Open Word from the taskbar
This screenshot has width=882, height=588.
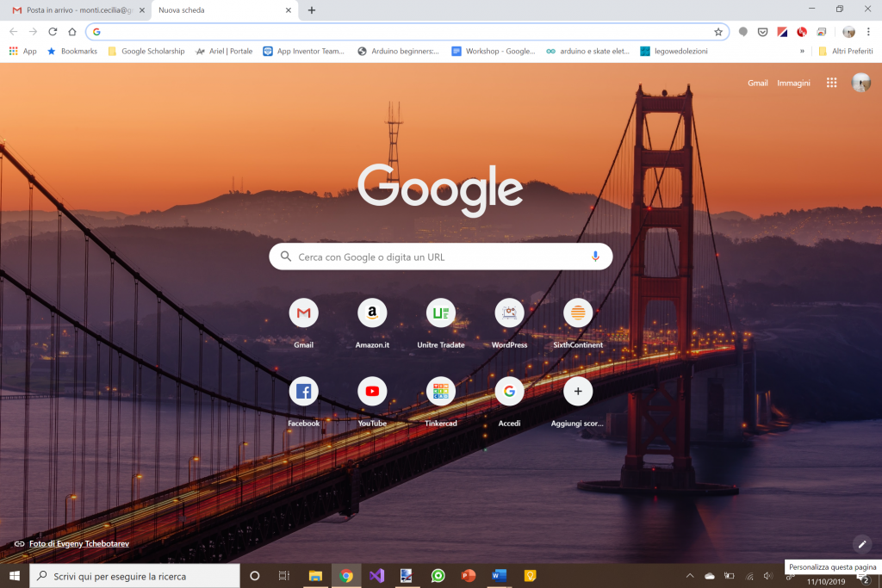coord(499,576)
